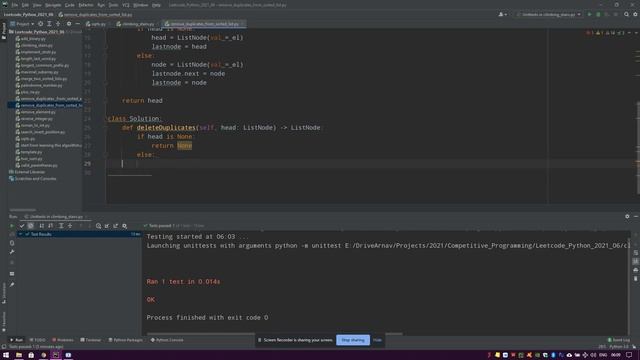Open the File menu
This screenshot has width=640, height=360.
(15, 5)
